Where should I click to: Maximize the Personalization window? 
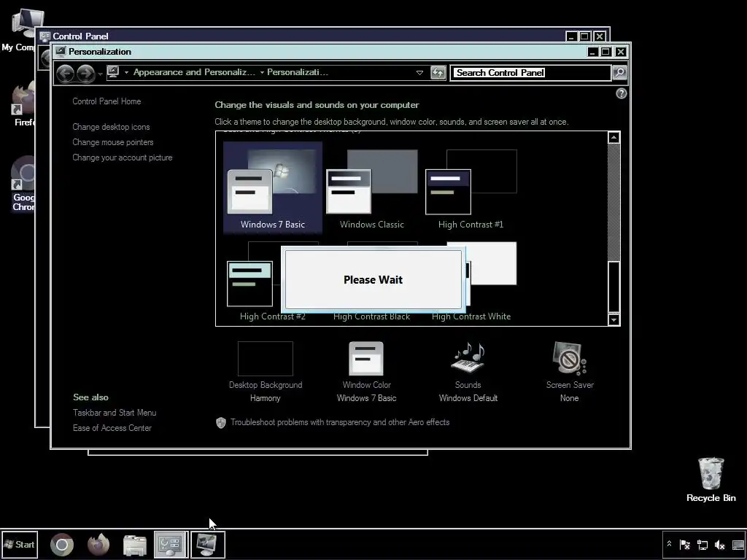click(606, 52)
